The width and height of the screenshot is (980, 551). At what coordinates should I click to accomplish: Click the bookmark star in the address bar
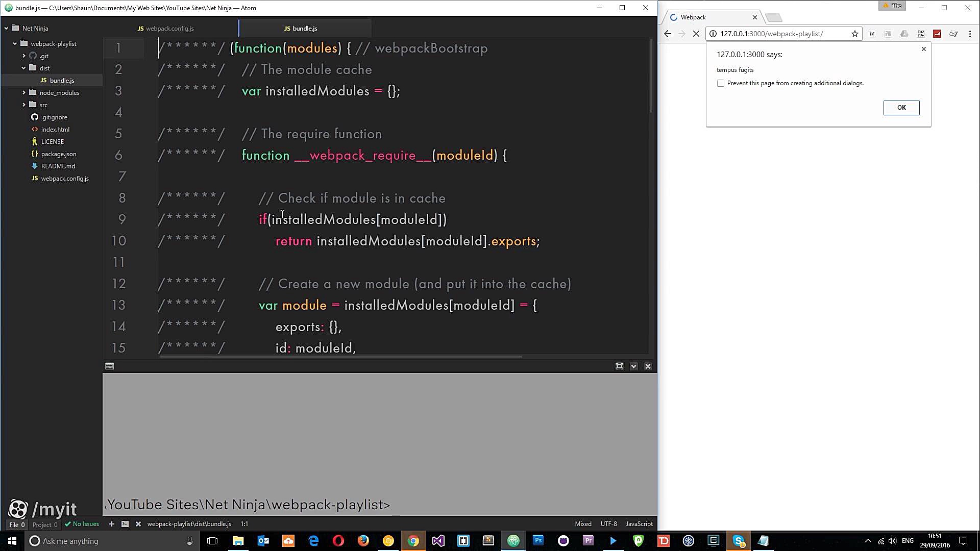855,34
